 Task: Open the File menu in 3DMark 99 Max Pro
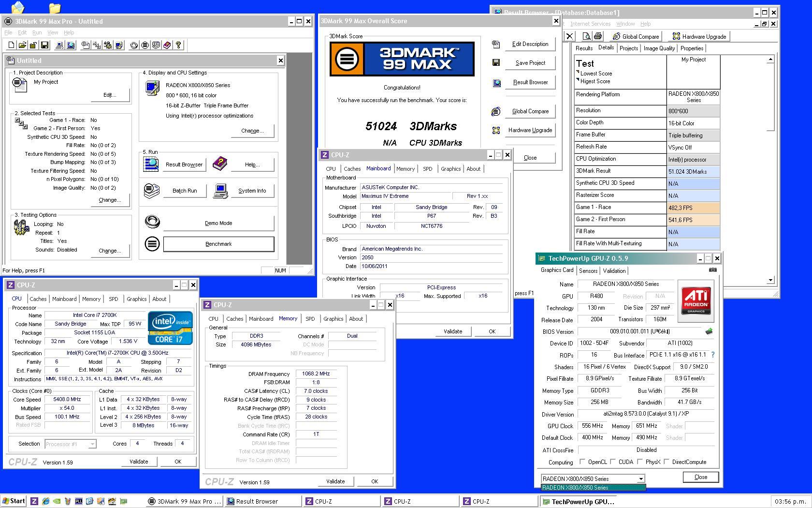(8, 32)
